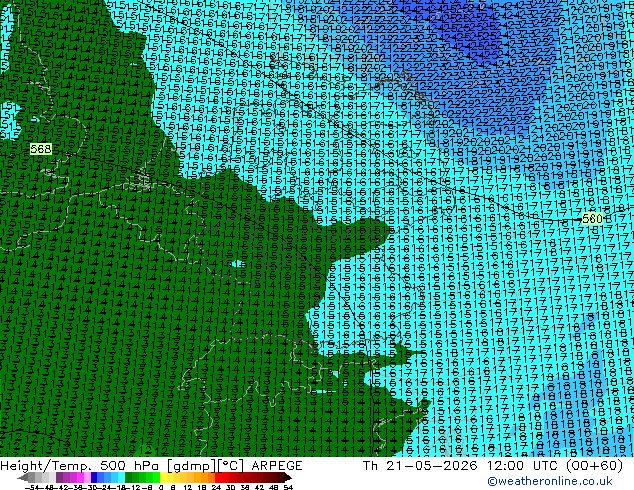Pick the dark green swatch near -18 label
The height and width of the screenshot is (490, 634).
point(129,478)
